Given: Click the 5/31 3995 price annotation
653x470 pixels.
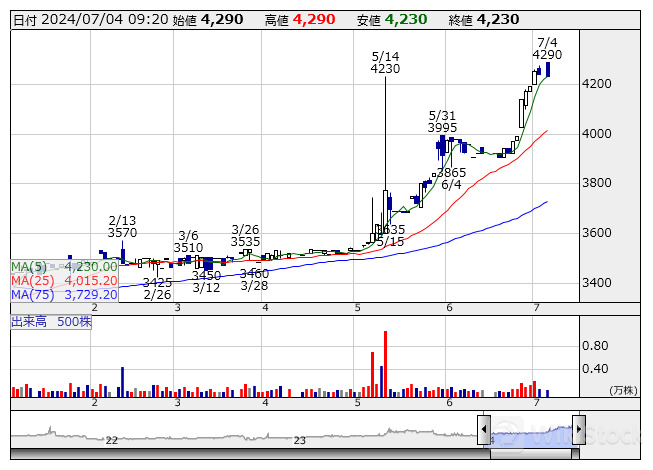Looking at the screenshot, I should 442,122.
